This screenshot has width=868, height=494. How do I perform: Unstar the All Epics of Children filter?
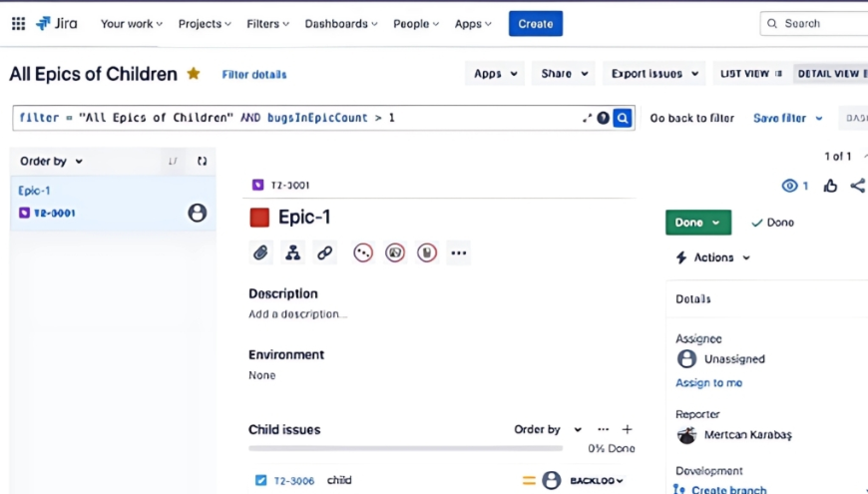pyautogui.click(x=194, y=73)
